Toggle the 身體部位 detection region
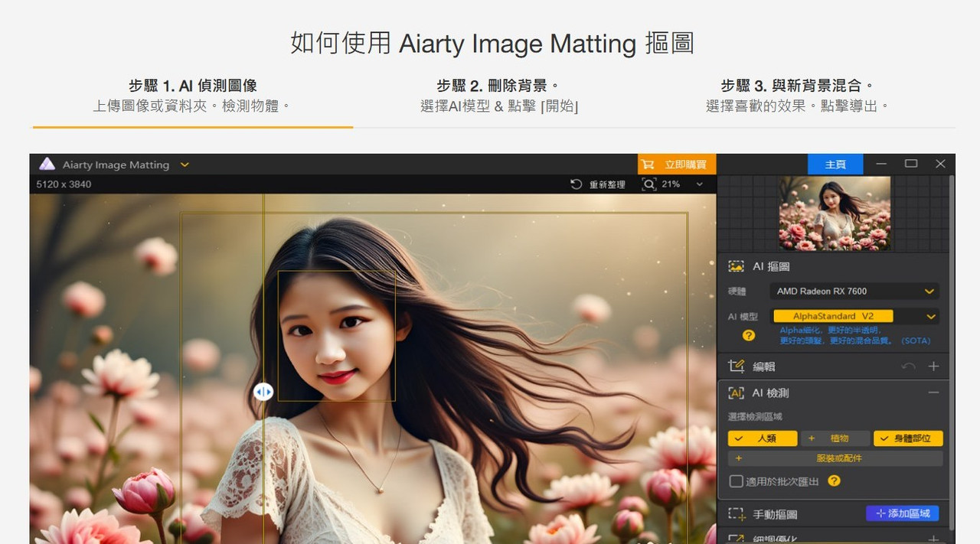Screen dimensions: 980x544 [x=908, y=438]
